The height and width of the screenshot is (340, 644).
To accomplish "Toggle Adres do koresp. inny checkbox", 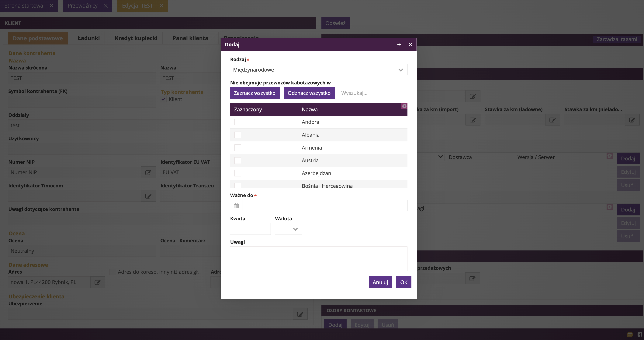I will (113, 272).
